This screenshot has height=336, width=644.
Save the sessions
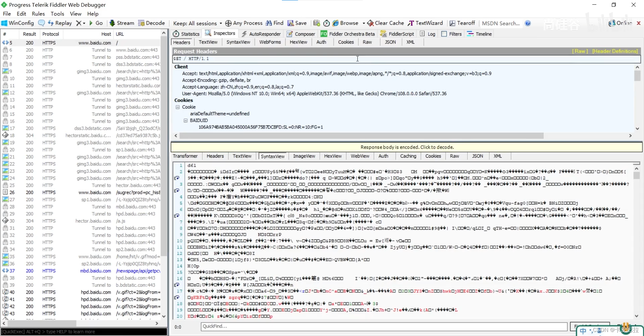(297, 23)
